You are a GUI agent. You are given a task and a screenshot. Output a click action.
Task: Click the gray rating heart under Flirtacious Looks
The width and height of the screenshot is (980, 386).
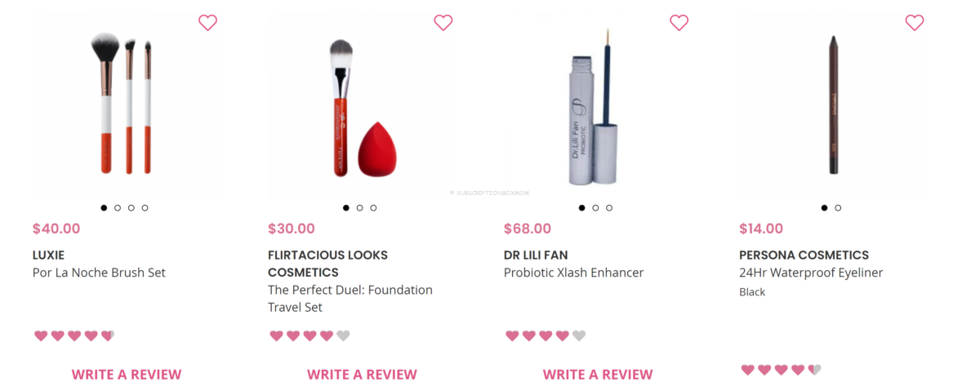(343, 335)
